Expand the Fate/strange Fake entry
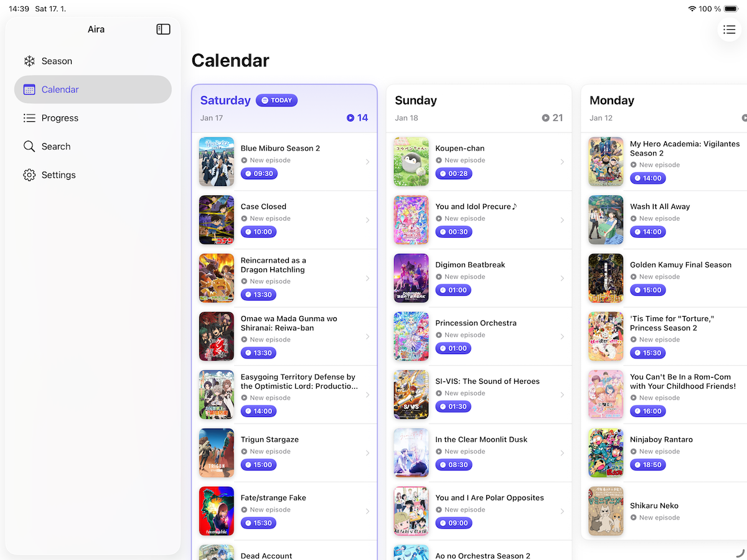 coord(367,510)
